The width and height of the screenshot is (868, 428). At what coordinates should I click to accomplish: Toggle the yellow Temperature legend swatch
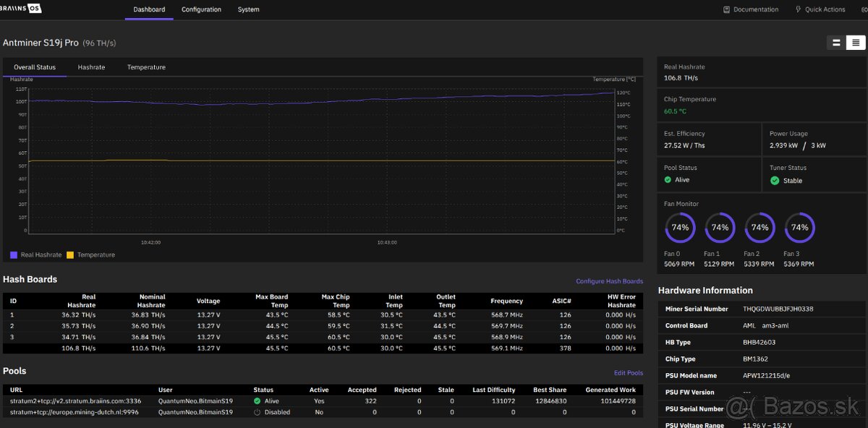(x=71, y=254)
